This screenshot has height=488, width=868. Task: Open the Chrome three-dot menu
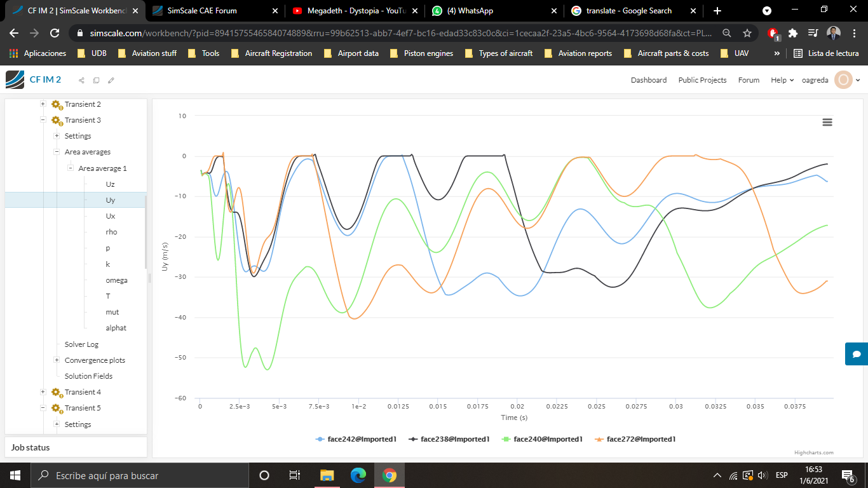[855, 33]
